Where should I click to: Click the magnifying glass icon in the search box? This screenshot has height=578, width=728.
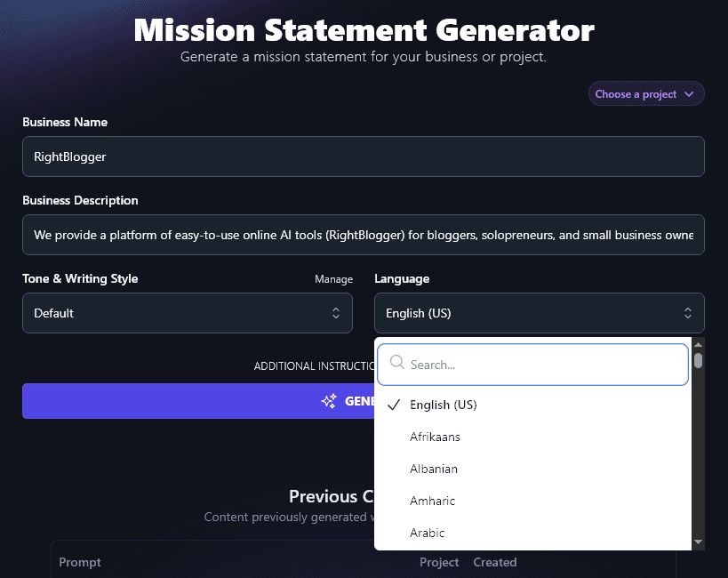(x=396, y=364)
